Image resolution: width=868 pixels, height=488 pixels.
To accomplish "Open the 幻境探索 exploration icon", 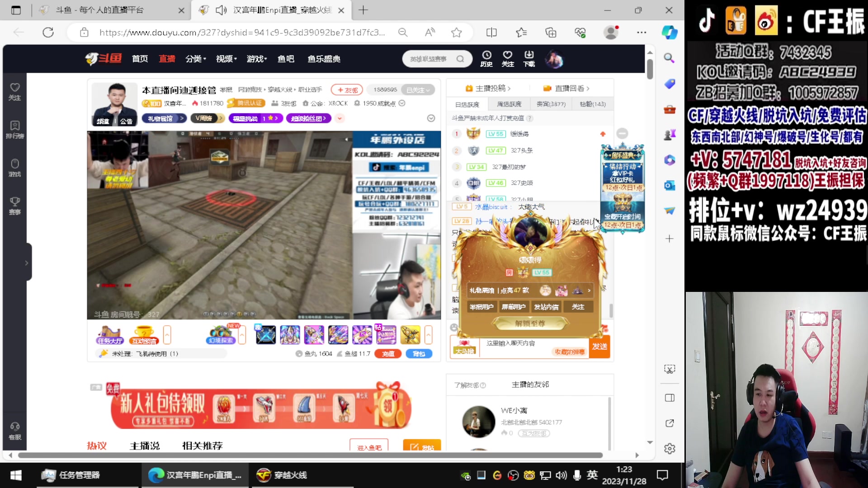I will pos(222,335).
